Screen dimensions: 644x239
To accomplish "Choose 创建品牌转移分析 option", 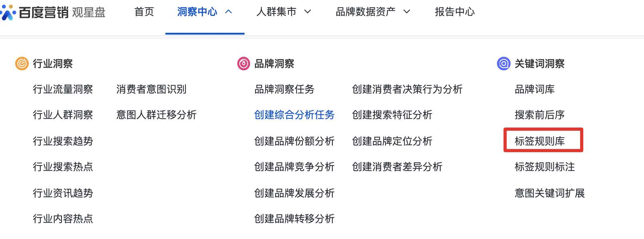I will [x=294, y=219].
